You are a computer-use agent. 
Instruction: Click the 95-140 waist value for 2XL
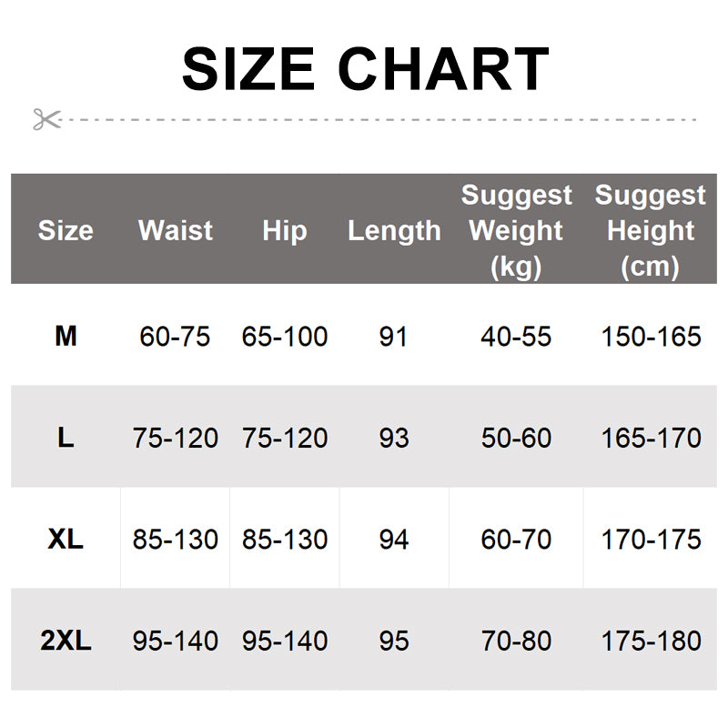point(176,641)
